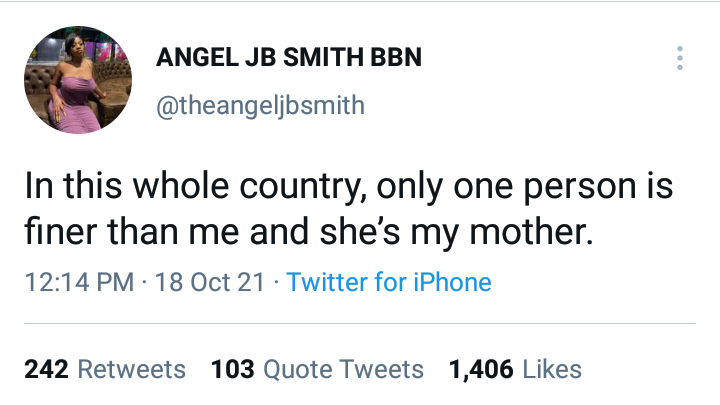Click "BBN" in the display name
Image resolution: width=720 pixels, height=405 pixels.
tap(395, 58)
